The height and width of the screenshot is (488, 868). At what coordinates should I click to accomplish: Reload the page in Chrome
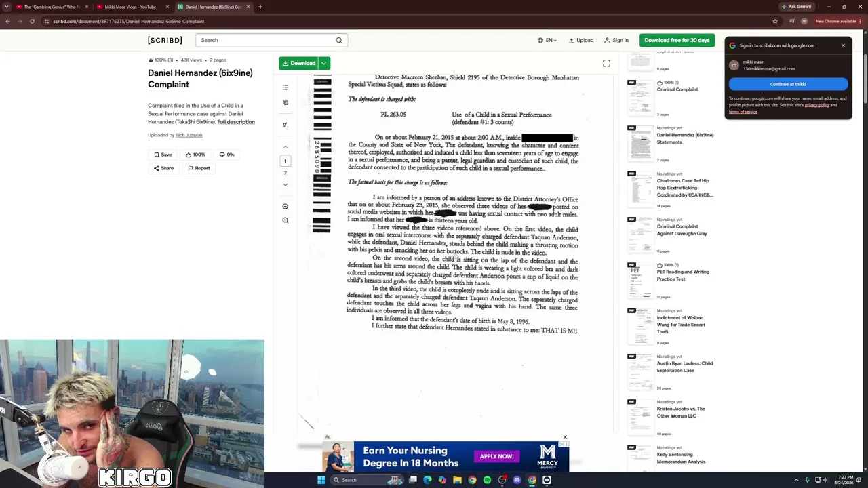click(32, 21)
